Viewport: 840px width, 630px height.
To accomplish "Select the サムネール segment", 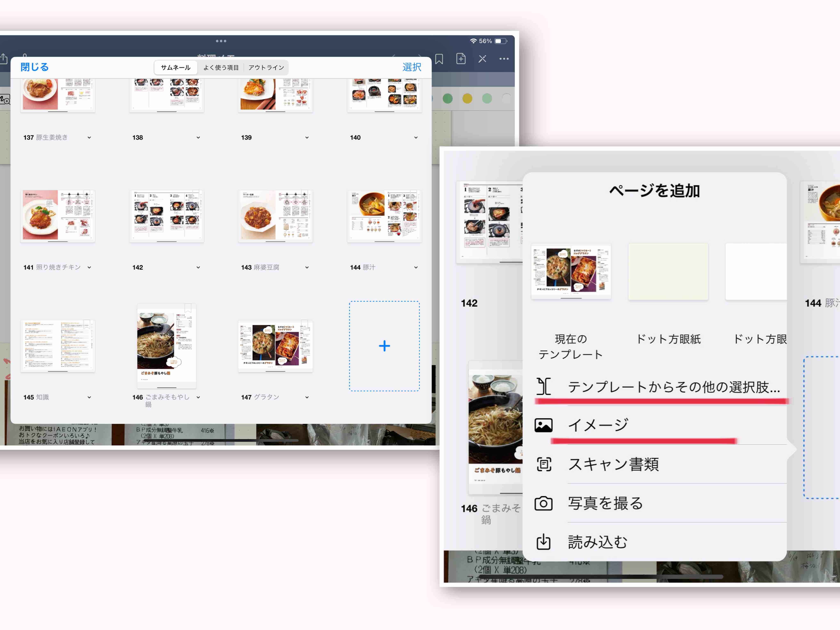I will [175, 68].
